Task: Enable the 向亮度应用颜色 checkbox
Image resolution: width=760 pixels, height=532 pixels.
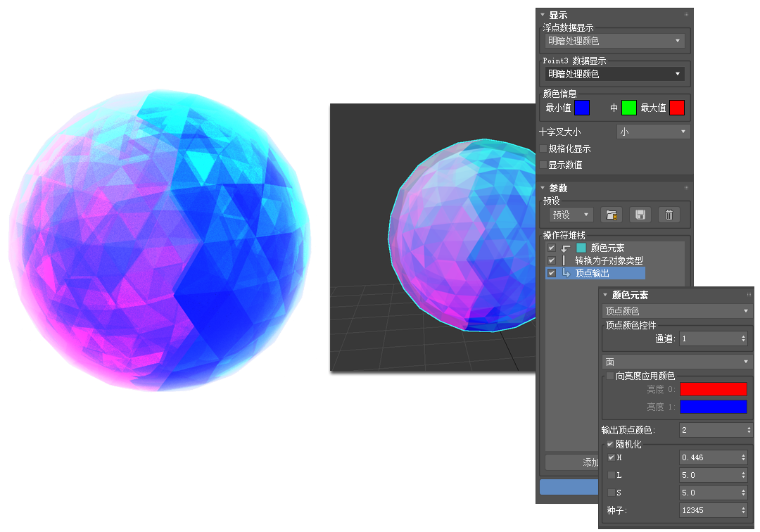Action: [x=610, y=376]
